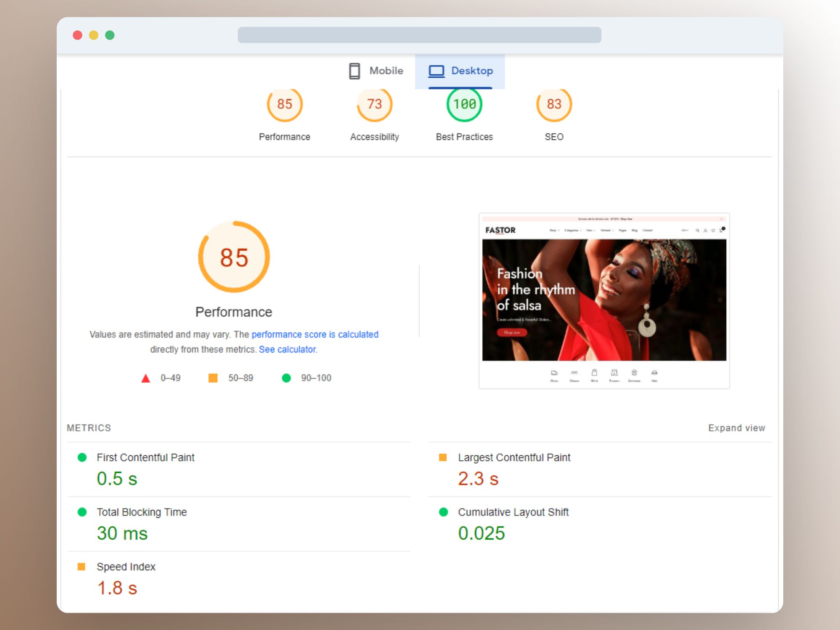Screen dimensions: 840x630
Task: Click the Performance label under top gauge
Action: pos(285,137)
